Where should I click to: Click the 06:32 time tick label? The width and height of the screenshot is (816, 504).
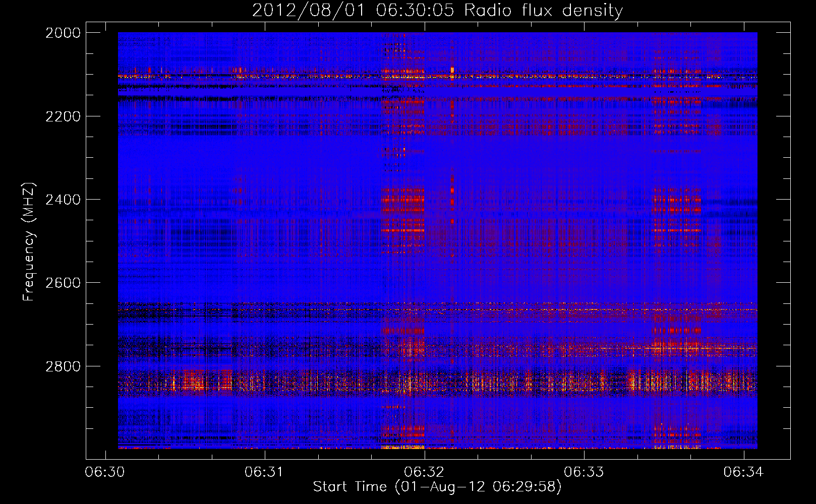(x=424, y=472)
